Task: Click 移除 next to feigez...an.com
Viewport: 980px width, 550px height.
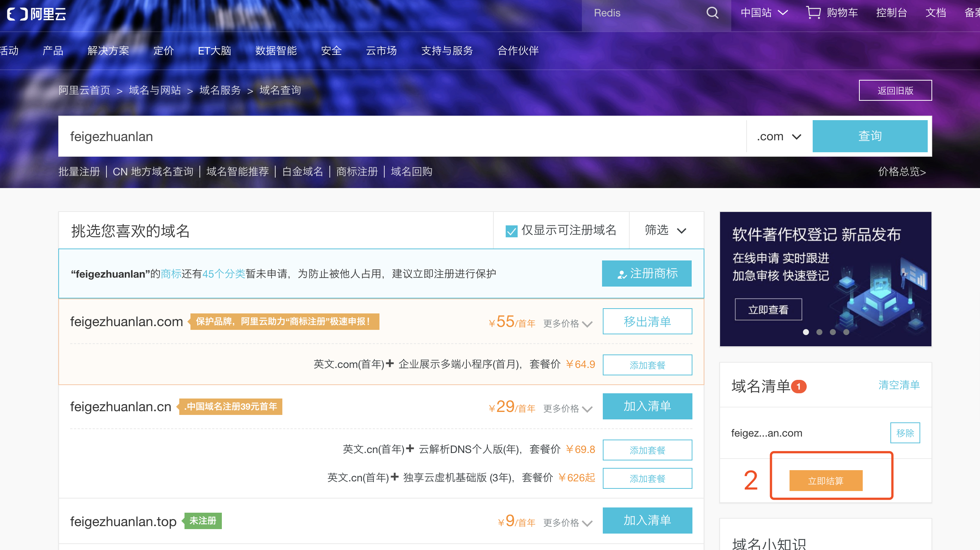Action: click(905, 432)
